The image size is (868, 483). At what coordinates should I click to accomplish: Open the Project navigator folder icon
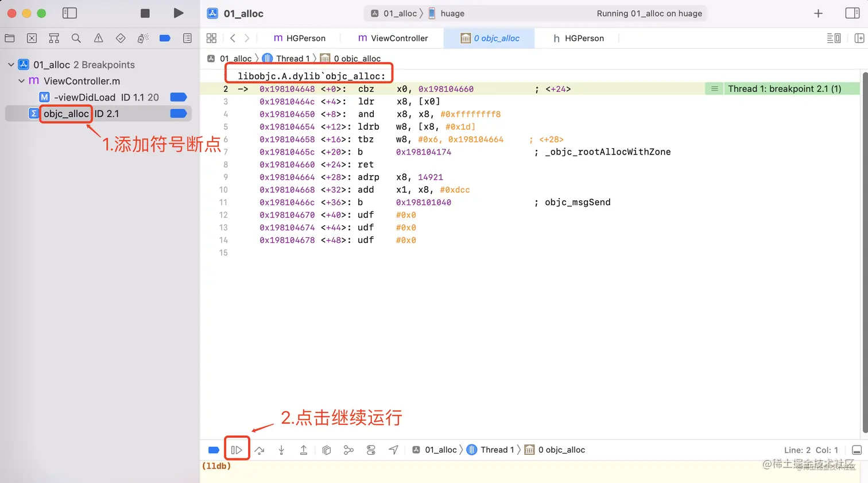(10, 38)
